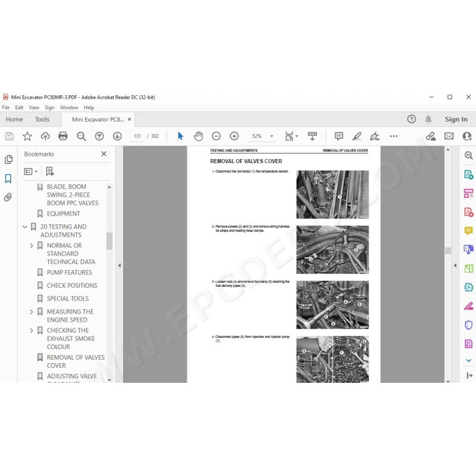
Task: Collapse the left navigation pane arrow
Action: click(120, 265)
